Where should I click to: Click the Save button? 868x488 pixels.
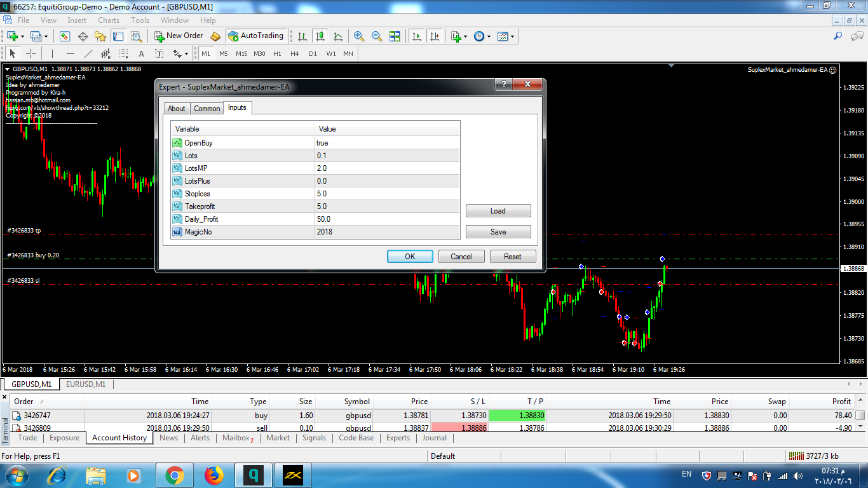498,232
